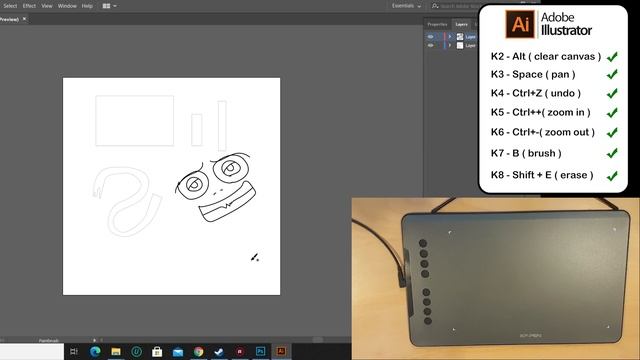Open Task View in the taskbar
640x360 pixels.
pos(74,351)
